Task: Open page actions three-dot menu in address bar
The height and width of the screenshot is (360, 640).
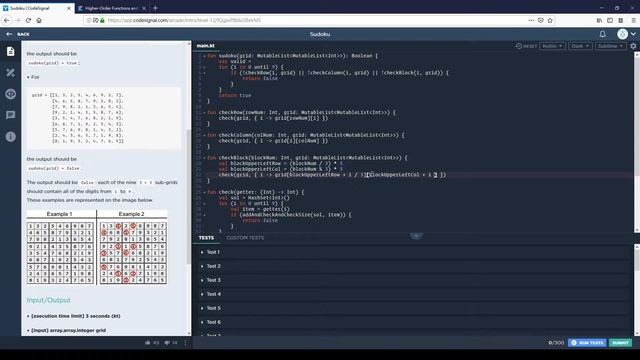Action: [531, 20]
